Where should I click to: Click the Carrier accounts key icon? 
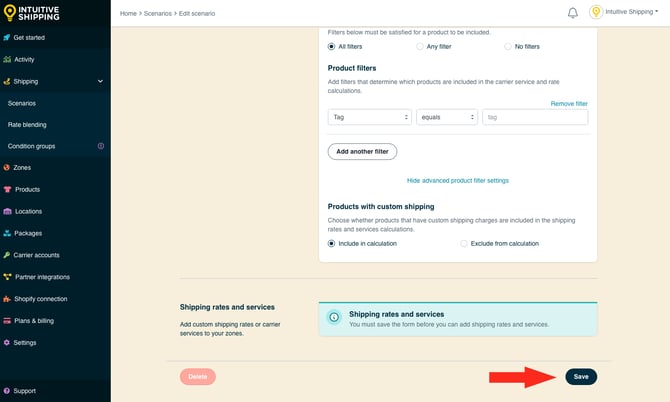(x=7, y=255)
